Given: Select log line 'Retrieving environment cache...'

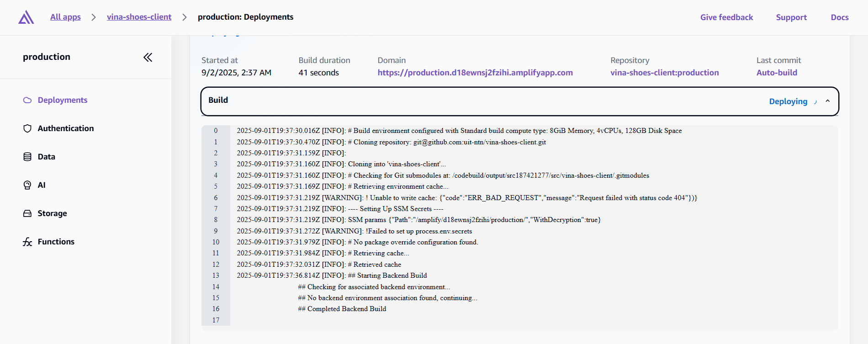Looking at the screenshot, I should tap(343, 186).
